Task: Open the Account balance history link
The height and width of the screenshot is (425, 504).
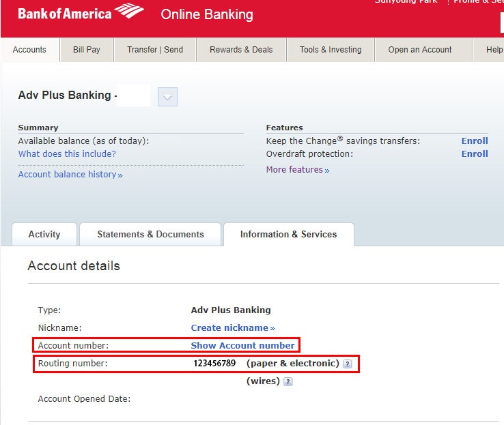Action: coord(70,175)
